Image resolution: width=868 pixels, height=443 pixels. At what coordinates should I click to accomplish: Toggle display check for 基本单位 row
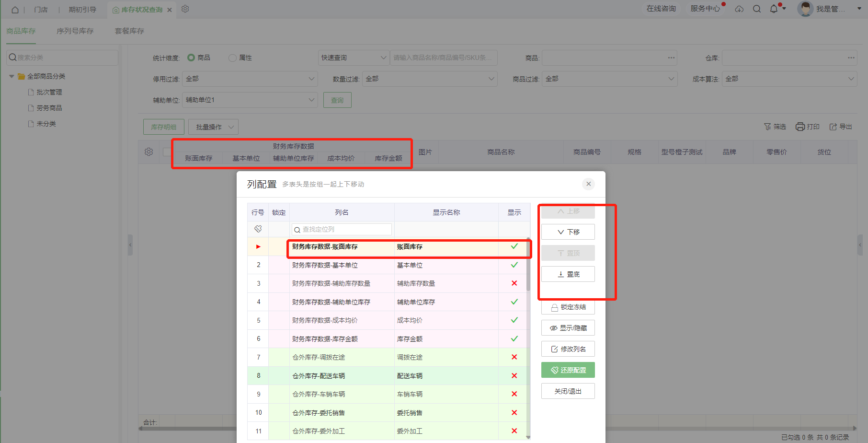(514, 265)
